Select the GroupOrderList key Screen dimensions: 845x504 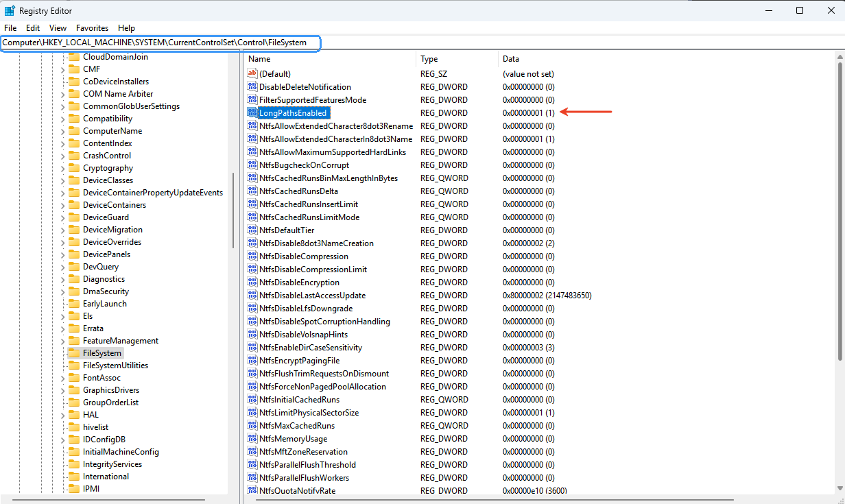(x=111, y=403)
